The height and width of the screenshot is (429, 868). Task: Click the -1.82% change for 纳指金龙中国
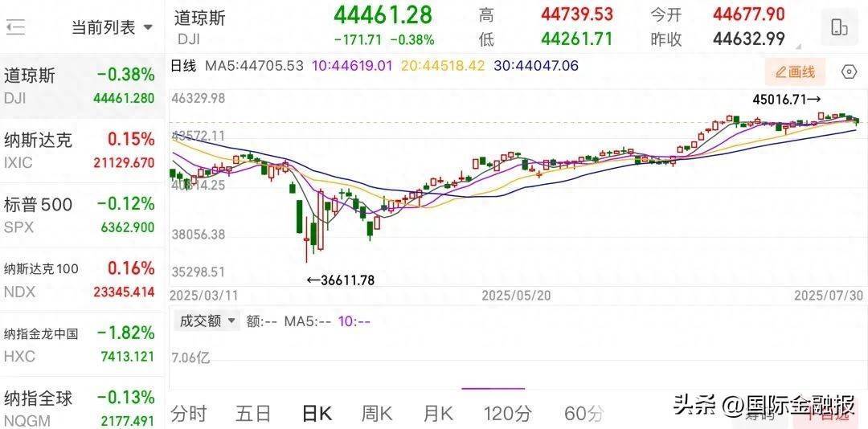pos(125,333)
